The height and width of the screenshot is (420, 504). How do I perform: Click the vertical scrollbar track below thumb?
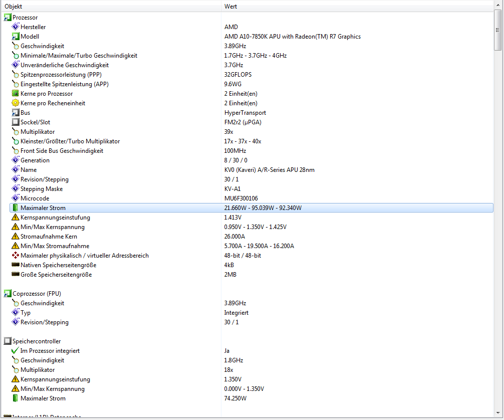click(x=497, y=230)
